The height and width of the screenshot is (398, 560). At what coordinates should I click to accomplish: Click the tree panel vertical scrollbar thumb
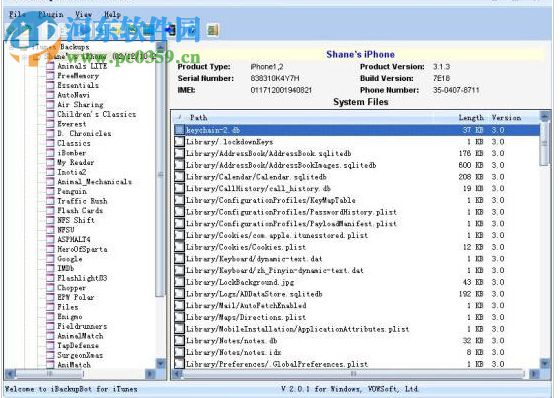160,174
